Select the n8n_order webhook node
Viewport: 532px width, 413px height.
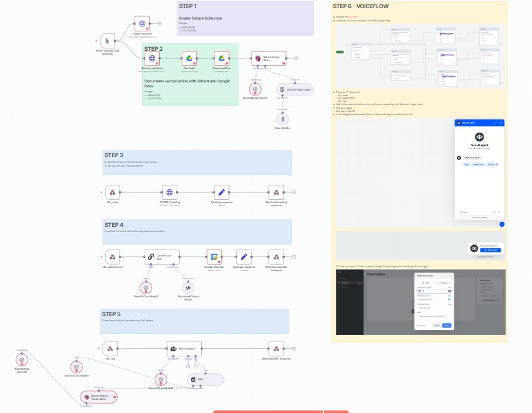click(x=113, y=192)
